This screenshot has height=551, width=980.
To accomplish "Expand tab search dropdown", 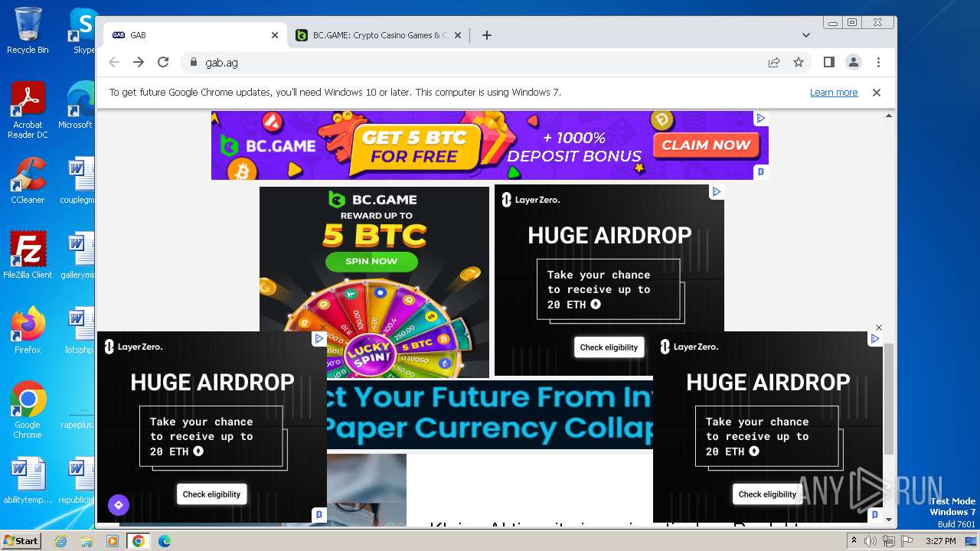I will coord(806,35).
